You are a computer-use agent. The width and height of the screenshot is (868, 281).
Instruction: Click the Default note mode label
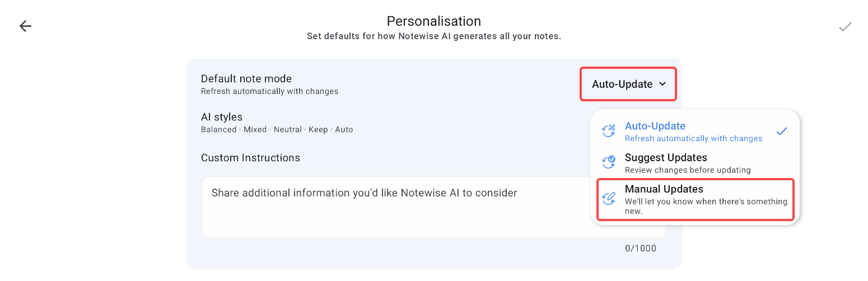pyautogui.click(x=246, y=79)
